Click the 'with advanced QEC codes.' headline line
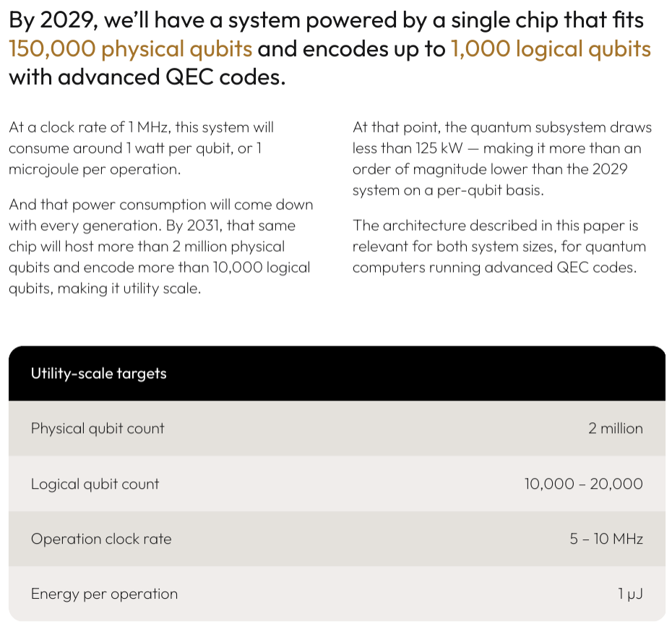This screenshot has width=672, height=632. pyautogui.click(x=147, y=77)
